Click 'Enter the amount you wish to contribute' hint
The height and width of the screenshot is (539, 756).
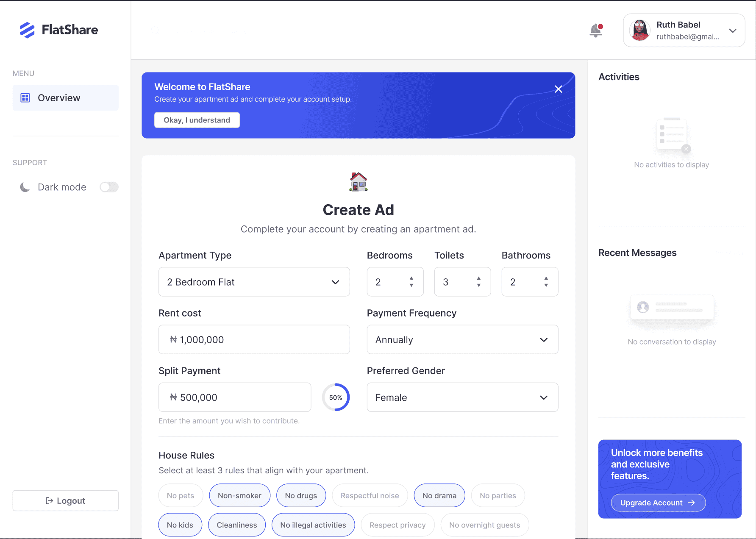[229, 421]
